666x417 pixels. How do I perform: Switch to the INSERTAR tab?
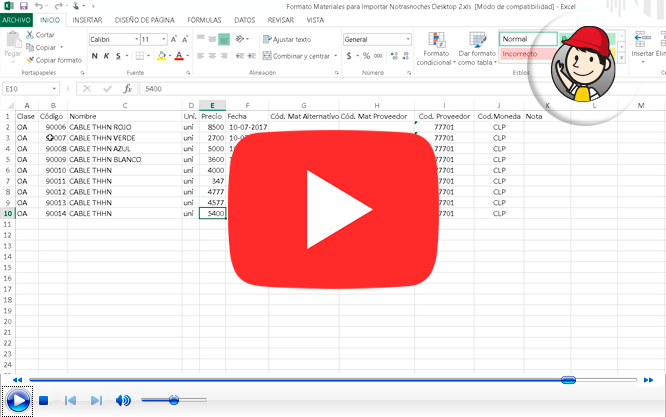(87, 20)
